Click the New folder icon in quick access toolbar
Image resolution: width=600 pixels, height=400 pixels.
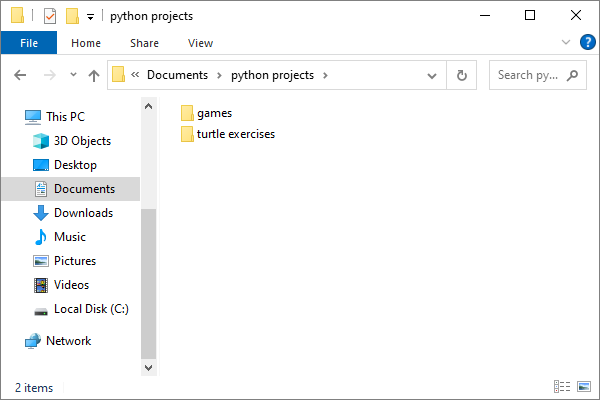coord(72,16)
